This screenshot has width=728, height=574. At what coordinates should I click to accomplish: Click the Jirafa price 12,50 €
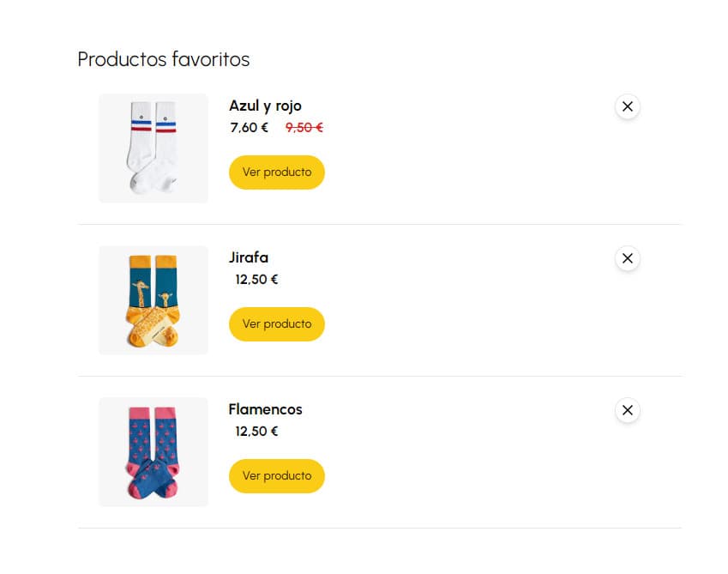click(256, 280)
